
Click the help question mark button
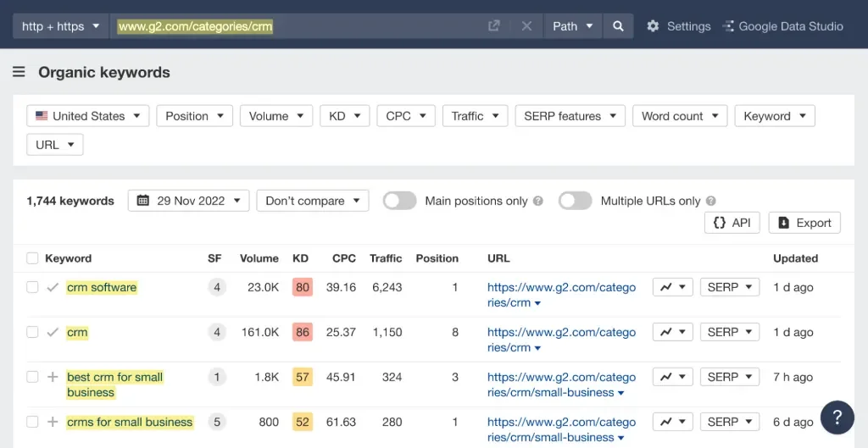point(837,417)
